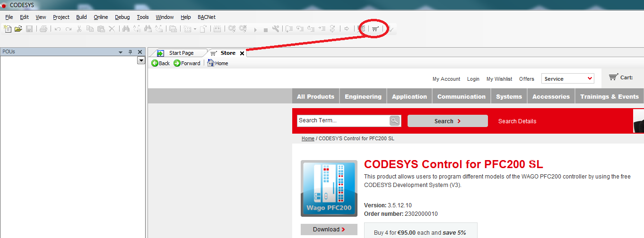Toggle the pin on POUs panel

point(130,52)
